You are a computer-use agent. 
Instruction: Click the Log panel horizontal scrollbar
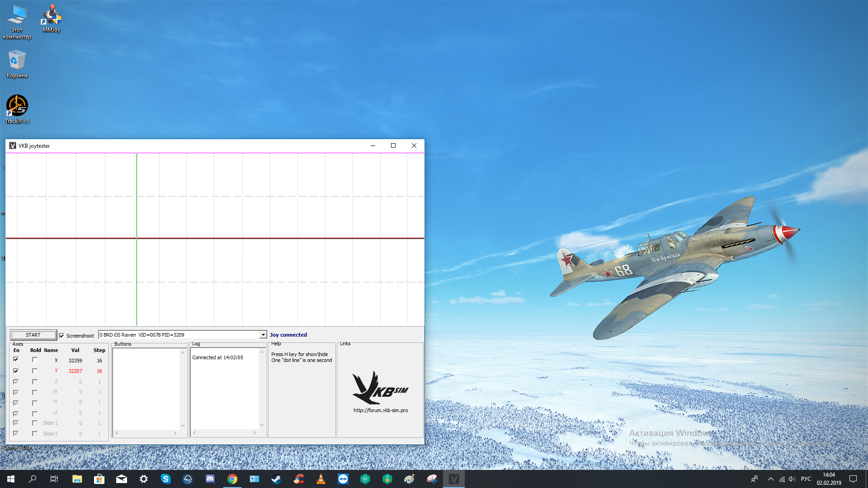[225, 432]
